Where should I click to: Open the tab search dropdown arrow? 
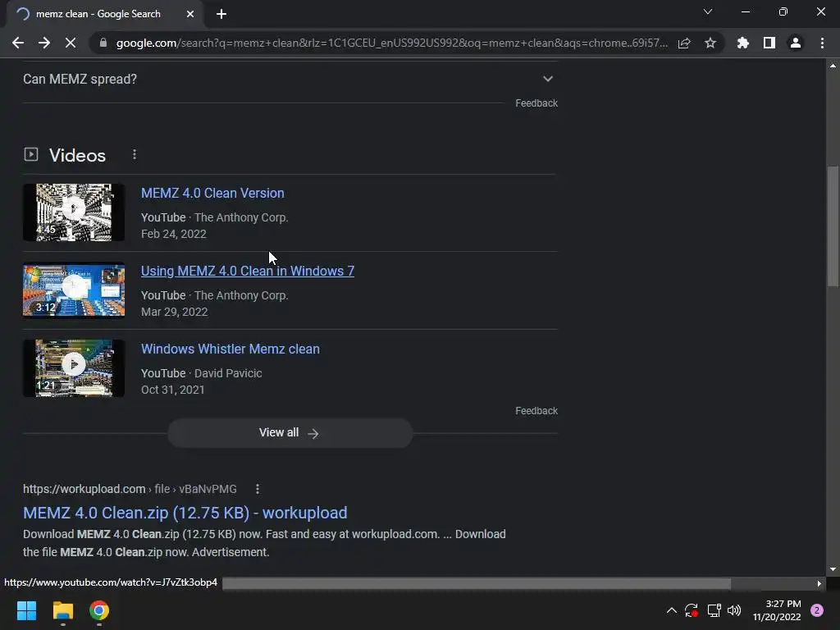[708, 11]
